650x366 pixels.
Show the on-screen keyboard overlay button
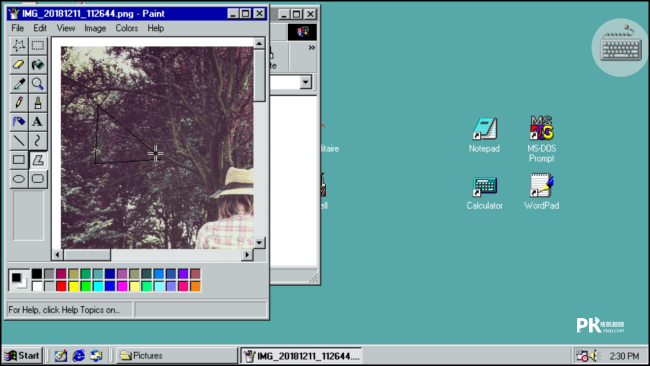tap(621, 47)
